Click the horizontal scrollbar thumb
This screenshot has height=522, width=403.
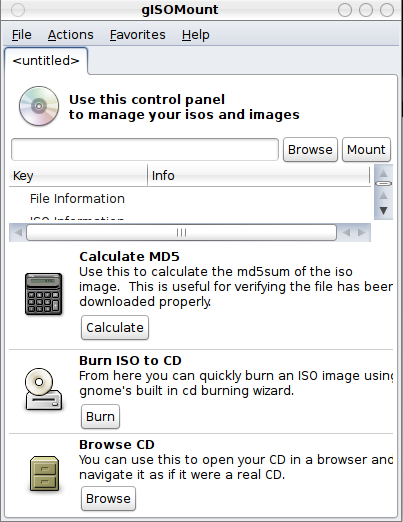pyautogui.click(x=181, y=232)
